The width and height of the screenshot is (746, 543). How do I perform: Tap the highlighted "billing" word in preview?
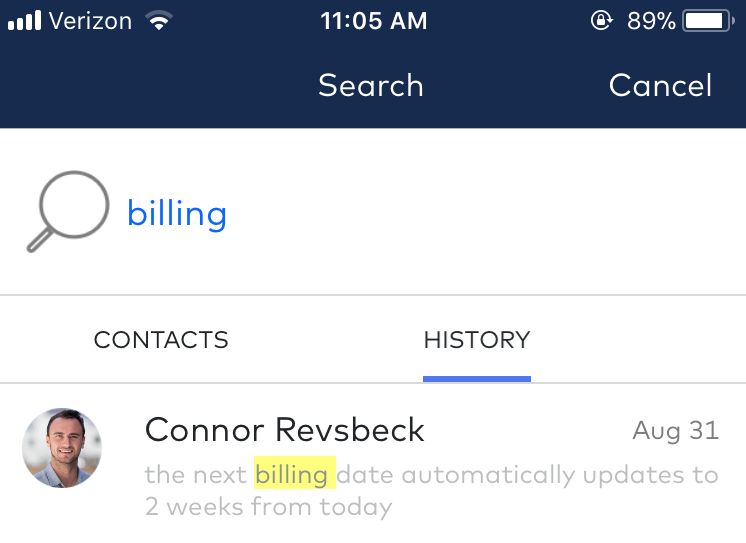[293, 474]
